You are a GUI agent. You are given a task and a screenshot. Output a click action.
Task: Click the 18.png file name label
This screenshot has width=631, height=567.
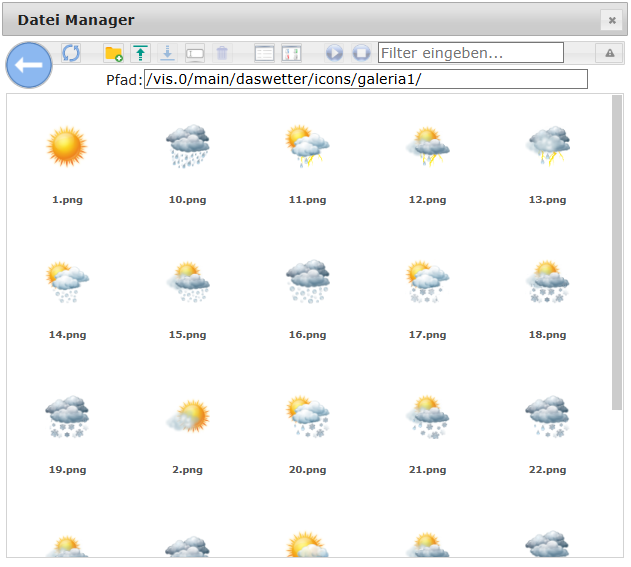click(547, 335)
